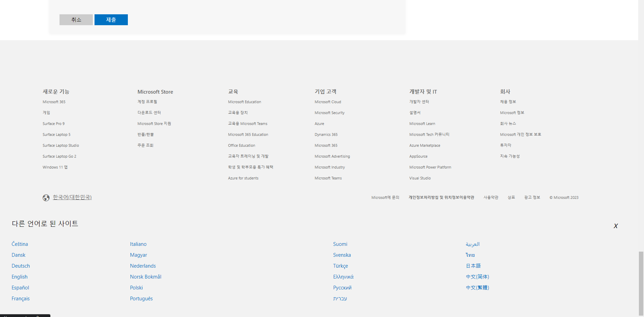This screenshot has width=644, height=317.
Task: Open the Microsoft Power Platform link
Action: click(430, 167)
